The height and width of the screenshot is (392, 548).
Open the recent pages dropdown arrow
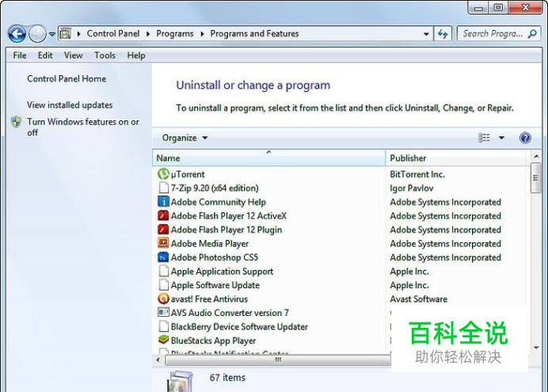52,34
